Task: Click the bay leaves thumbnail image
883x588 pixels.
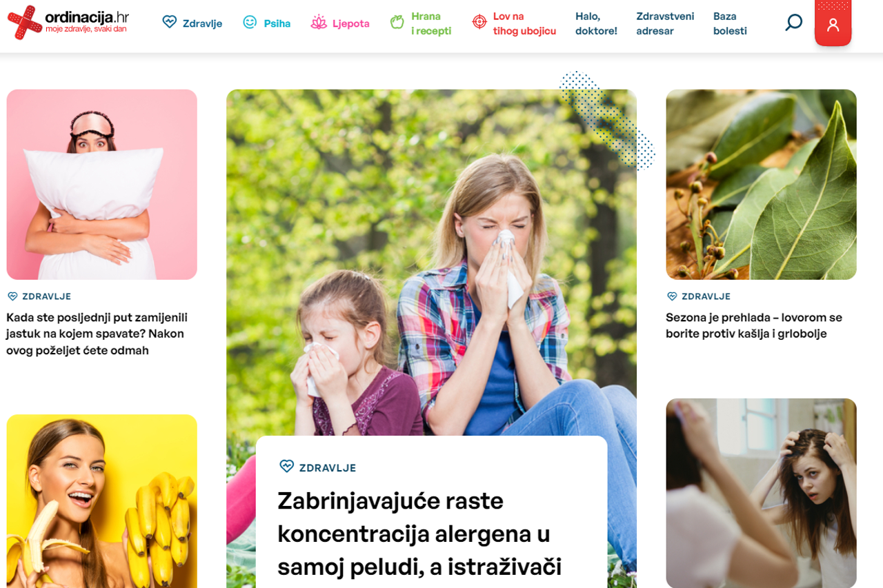Action: click(761, 184)
